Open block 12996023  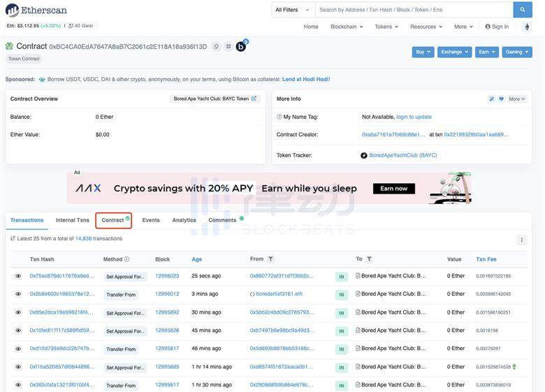[x=167, y=276]
